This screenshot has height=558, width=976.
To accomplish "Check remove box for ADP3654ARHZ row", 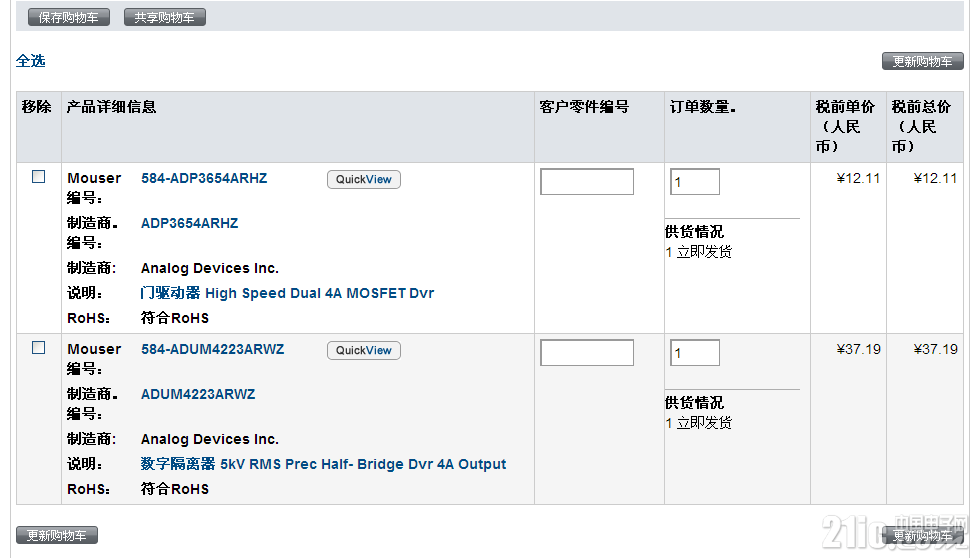I will click(x=39, y=177).
